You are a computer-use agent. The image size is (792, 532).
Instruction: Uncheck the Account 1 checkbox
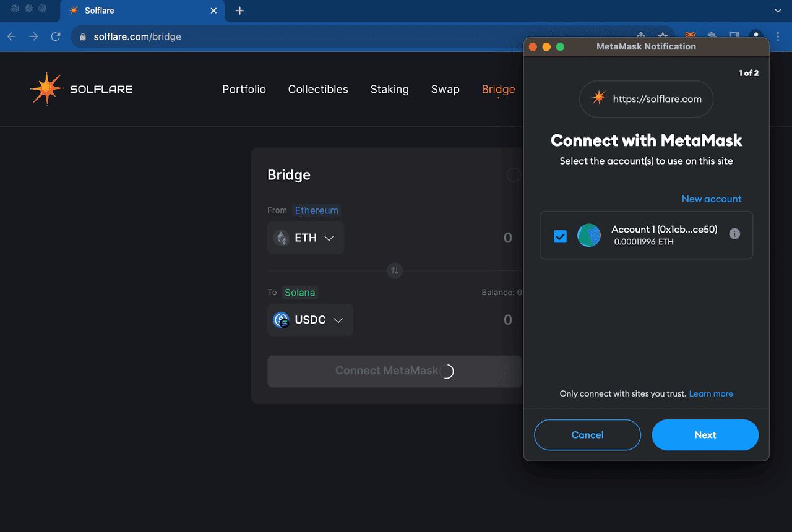(561, 236)
